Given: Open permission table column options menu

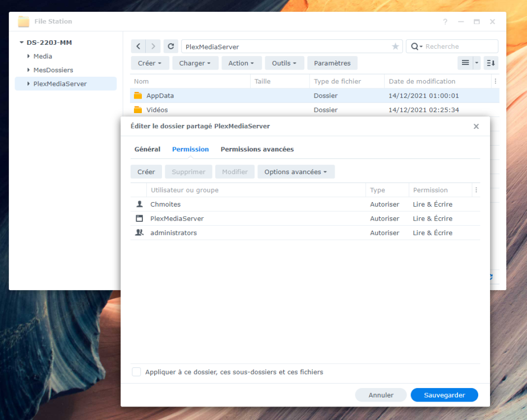Looking at the screenshot, I should [476, 190].
